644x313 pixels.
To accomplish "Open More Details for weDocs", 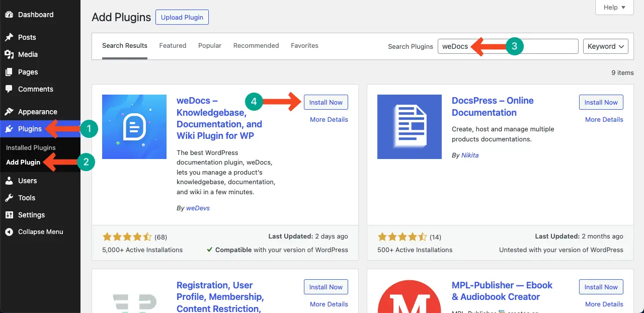I will click(x=329, y=120).
